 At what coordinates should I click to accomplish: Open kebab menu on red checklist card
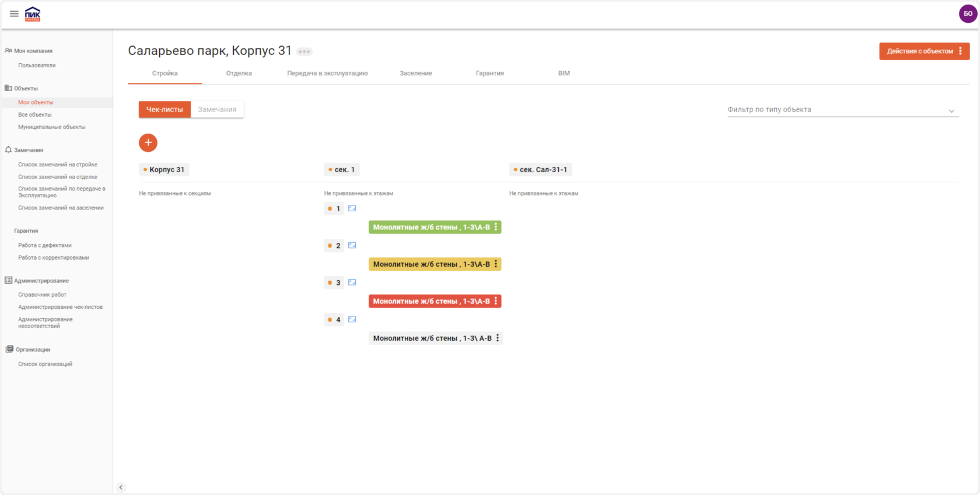[x=496, y=301]
